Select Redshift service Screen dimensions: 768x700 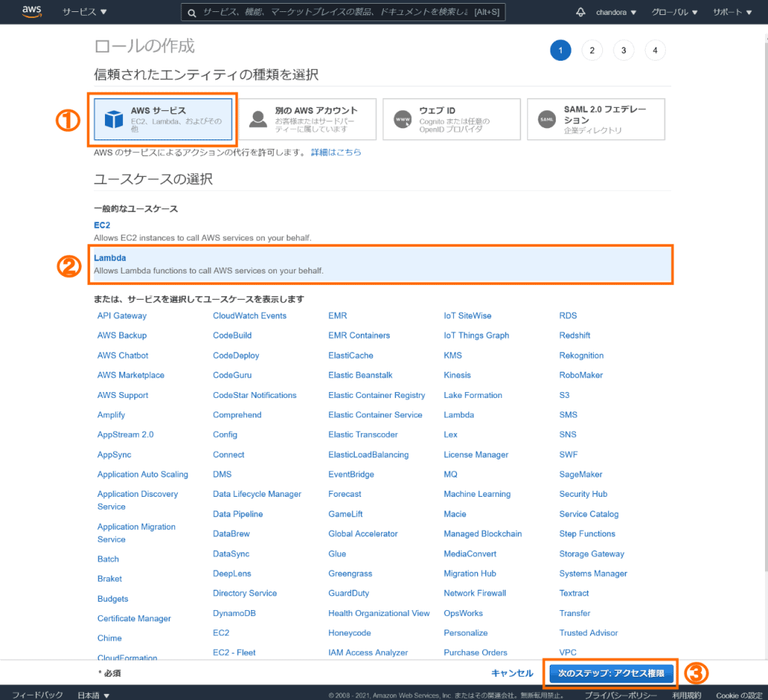(574, 335)
